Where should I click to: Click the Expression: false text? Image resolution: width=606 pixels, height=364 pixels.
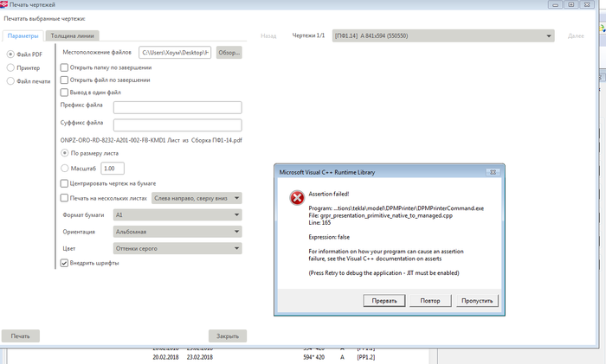pos(329,237)
